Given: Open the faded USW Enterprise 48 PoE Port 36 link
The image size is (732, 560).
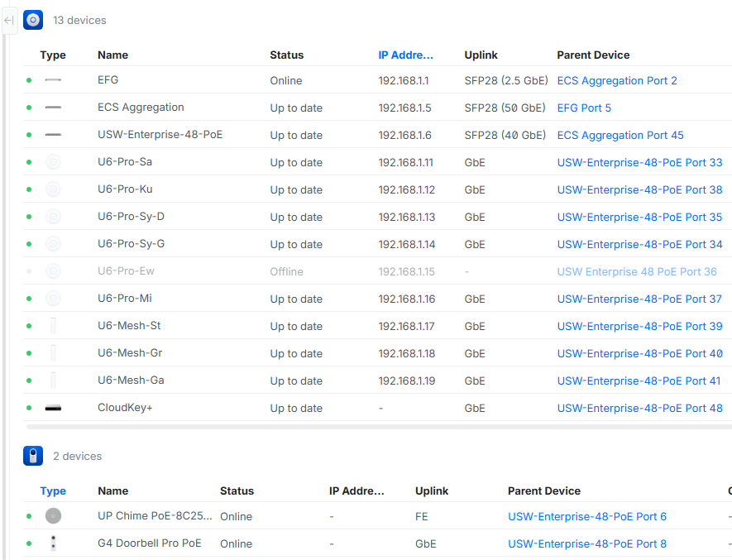Looking at the screenshot, I should [x=637, y=271].
